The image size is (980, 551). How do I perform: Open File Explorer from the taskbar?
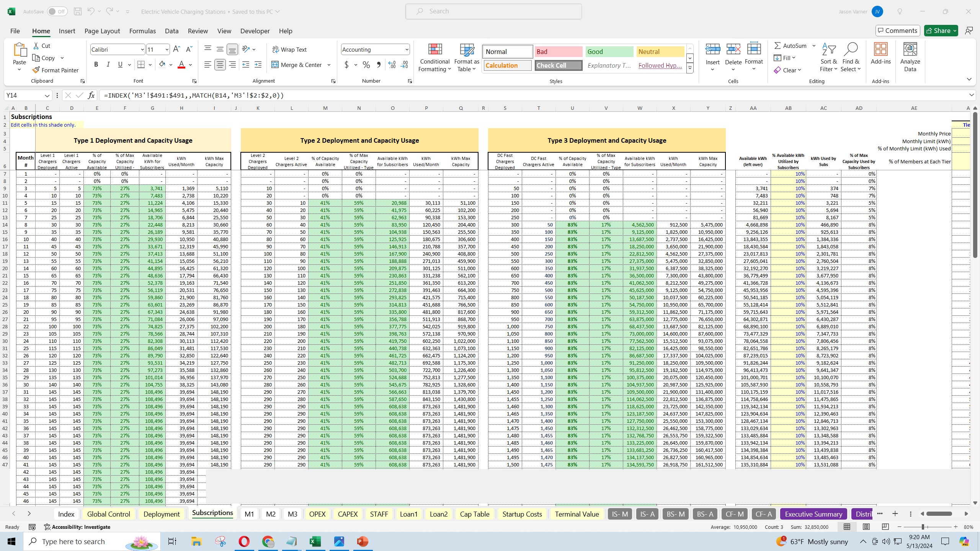click(x=196, y=541)
